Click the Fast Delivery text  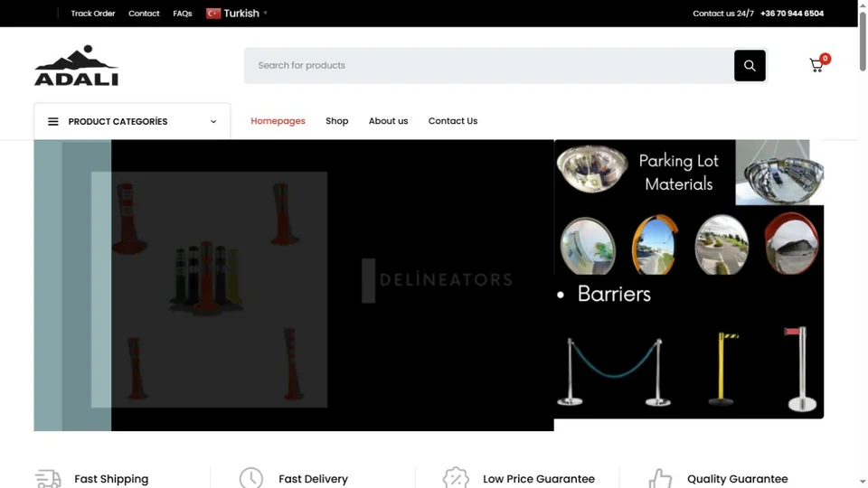click(x=313, y=479)
